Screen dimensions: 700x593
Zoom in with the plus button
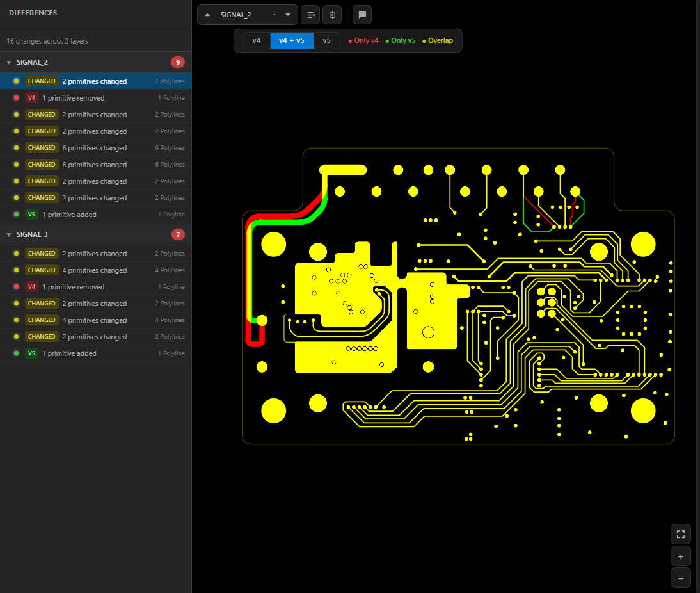[680, 556]
